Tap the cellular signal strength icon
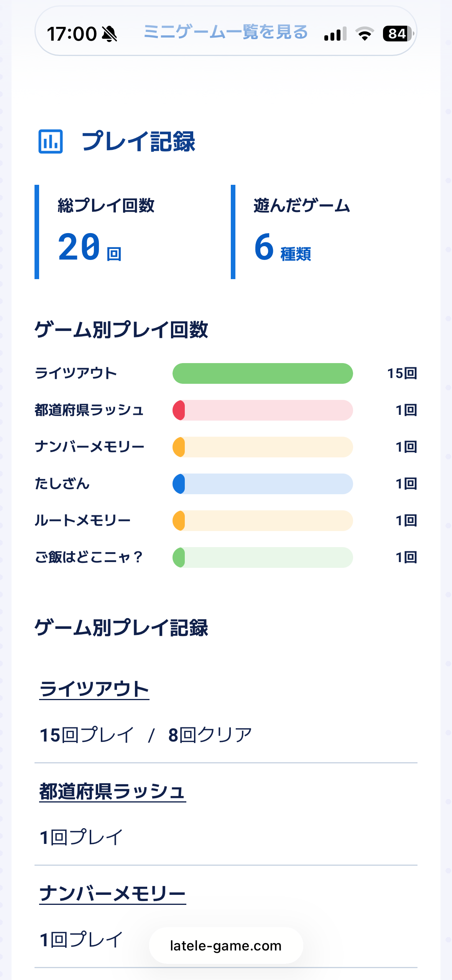 pos(335,34)
